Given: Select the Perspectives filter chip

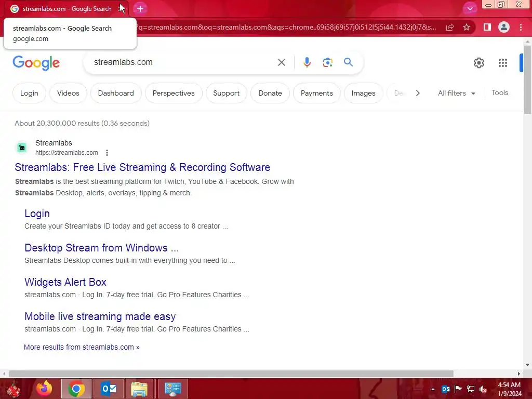Looking at the screenshot, I should tap(174, 93).
